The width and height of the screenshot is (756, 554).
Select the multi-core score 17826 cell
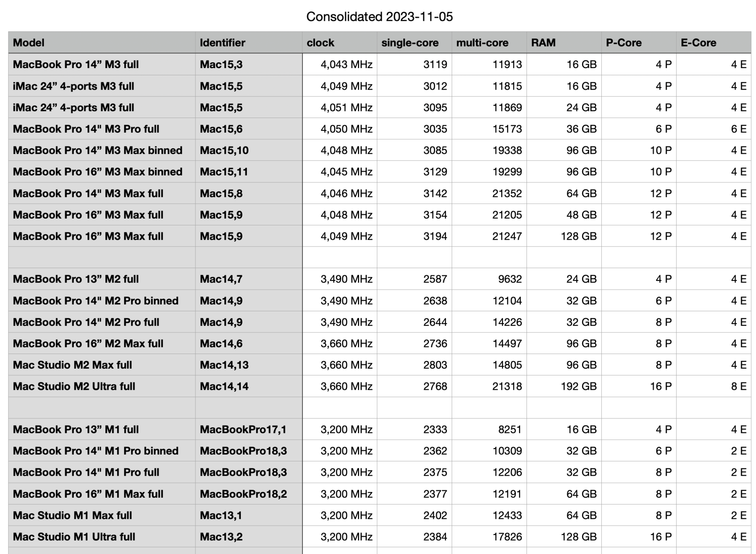click(x=507, y=537)
